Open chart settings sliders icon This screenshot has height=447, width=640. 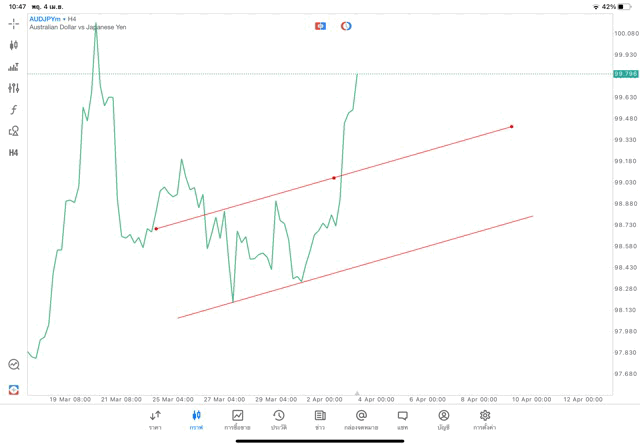[14, 88]
